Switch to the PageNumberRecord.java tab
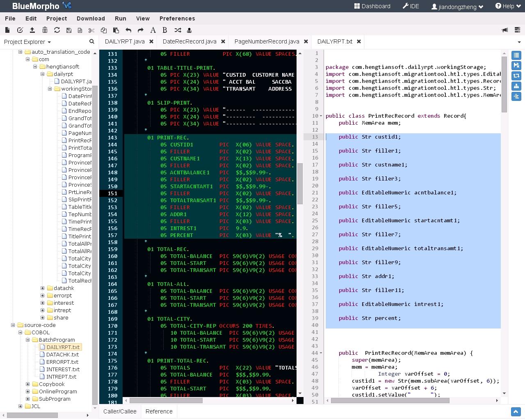The height and width of the screenshot is (420, 525). pyautogui.click(x=267, y=41)
